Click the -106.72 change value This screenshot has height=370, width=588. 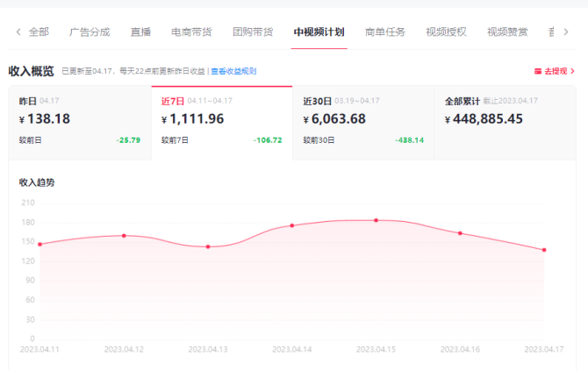268,140
